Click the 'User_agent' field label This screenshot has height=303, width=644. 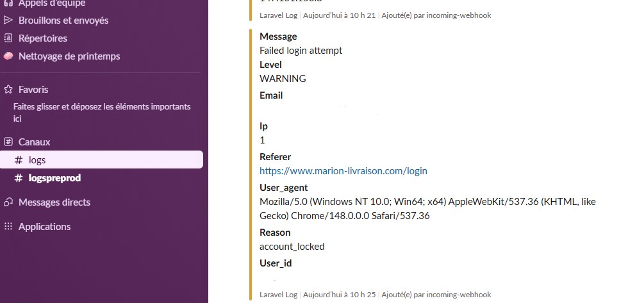(283, 188)
